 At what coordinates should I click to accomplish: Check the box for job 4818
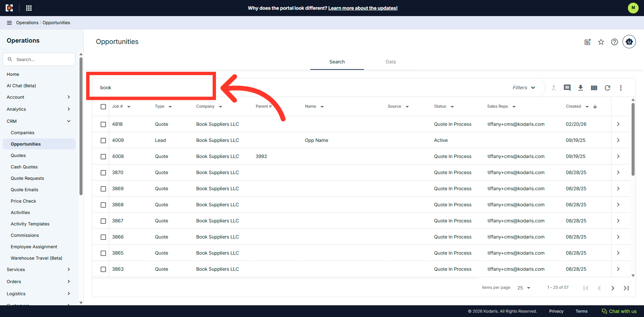click(x=103, y=124)
